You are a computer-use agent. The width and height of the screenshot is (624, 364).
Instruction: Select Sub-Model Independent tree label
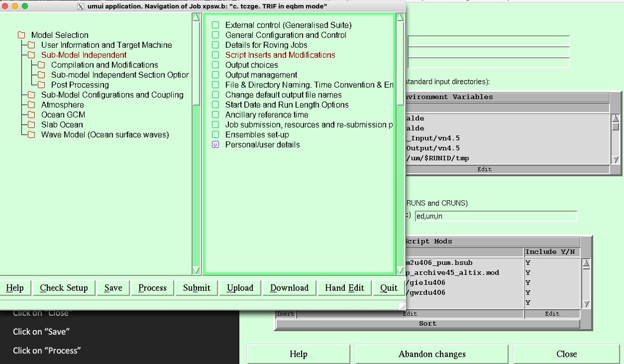tap(84, 55)
